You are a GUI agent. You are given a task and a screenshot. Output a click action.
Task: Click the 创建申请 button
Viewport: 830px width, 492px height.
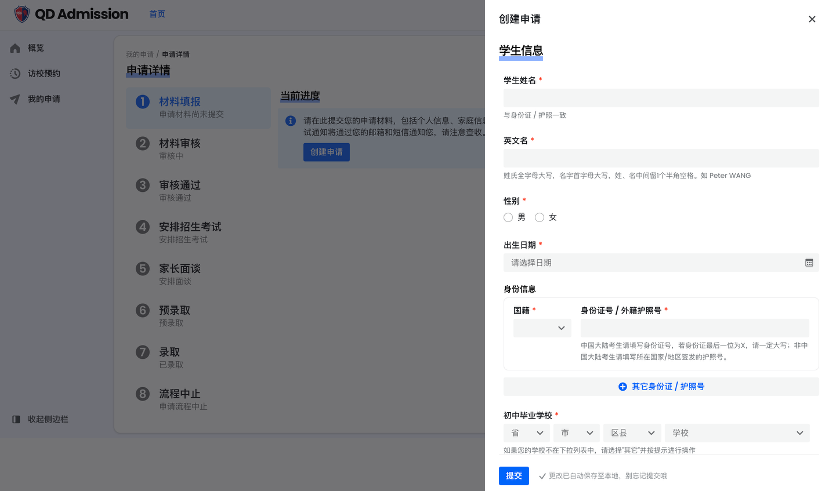click(326, 152)
